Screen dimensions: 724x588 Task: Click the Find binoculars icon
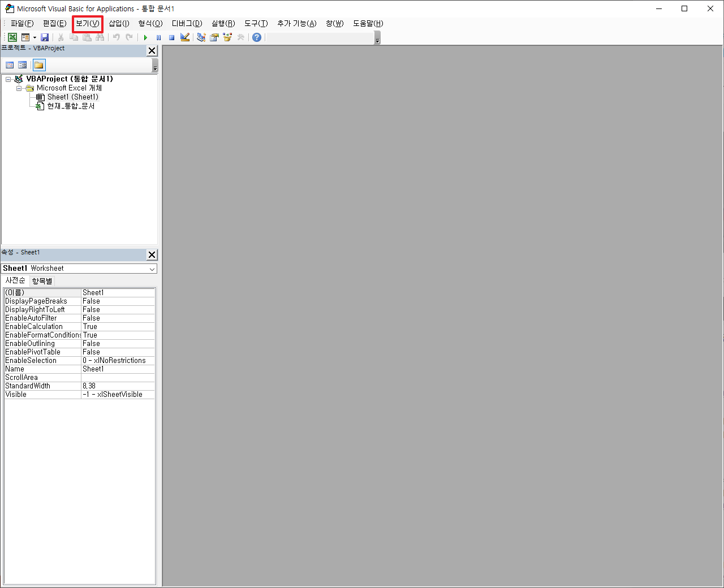pos(100,37)
